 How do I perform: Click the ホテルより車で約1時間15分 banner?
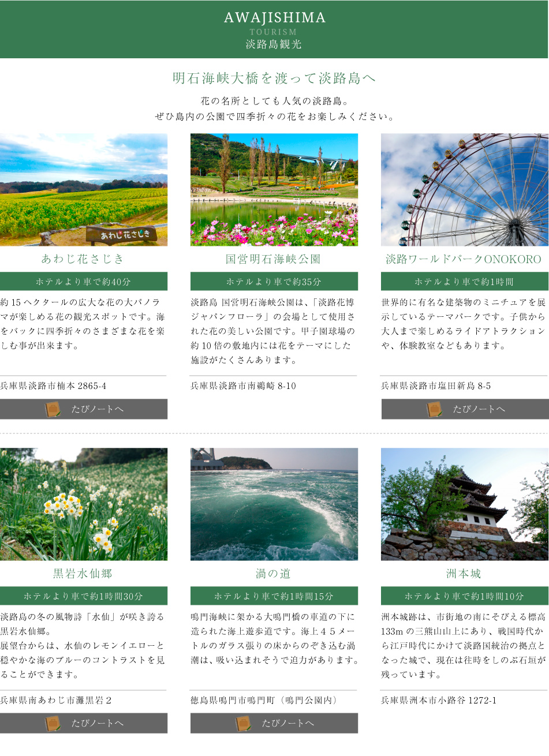coord(274,596)
